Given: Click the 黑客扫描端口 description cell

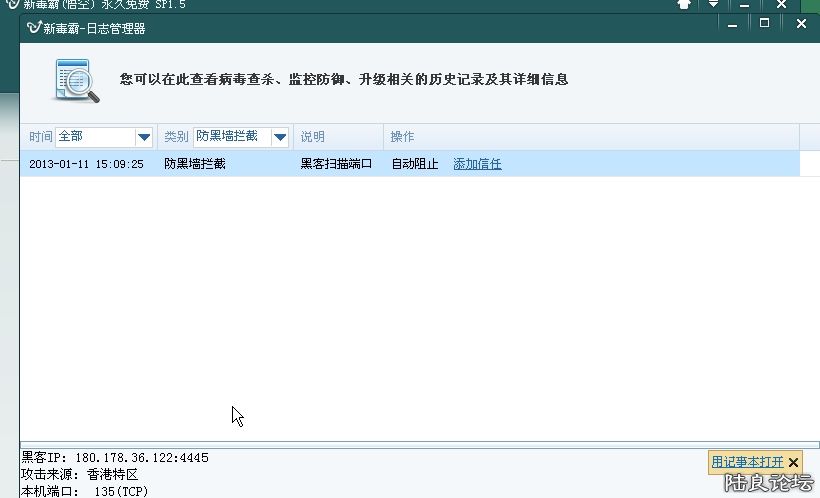Looking at the screenshot, I should click(336, 164).
